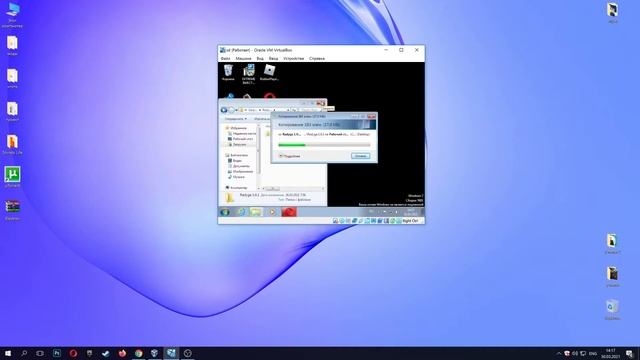Click the Explorer horizontal scrollbar thumb

point(273,189)
